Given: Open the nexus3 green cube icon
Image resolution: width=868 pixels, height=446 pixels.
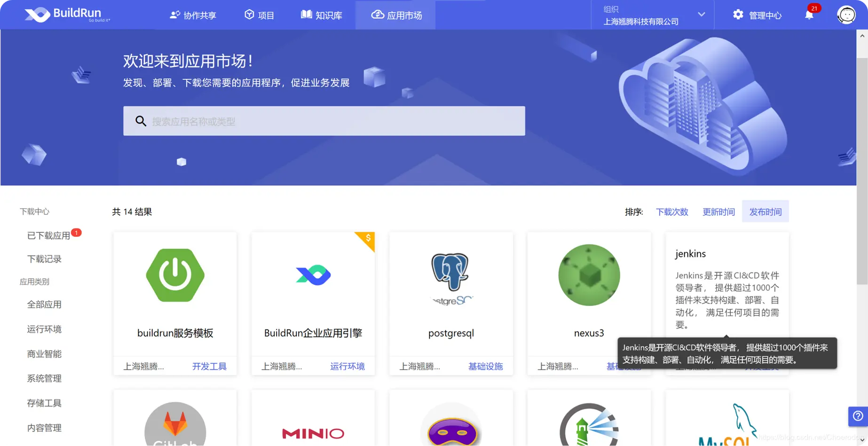Looking at the screenshot, I should point(589,275).
